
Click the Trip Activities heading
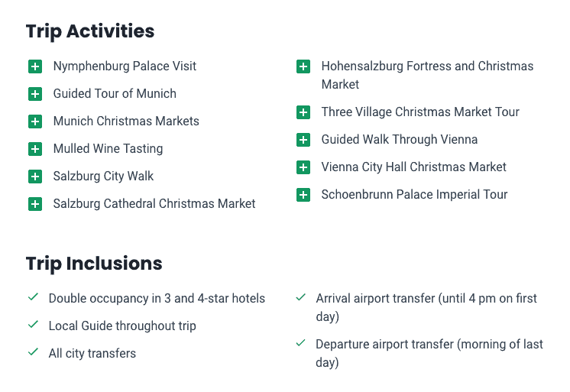(90, 31)
